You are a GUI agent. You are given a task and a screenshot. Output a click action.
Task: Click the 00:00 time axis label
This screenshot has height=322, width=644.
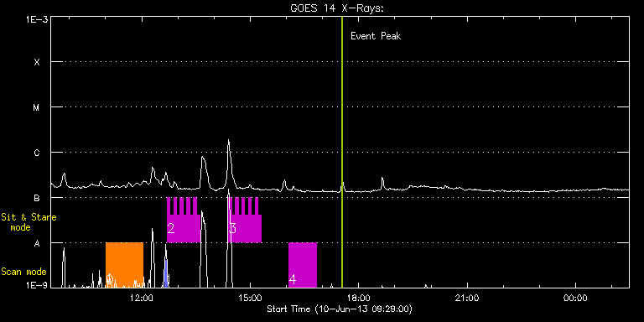[576, 299]
